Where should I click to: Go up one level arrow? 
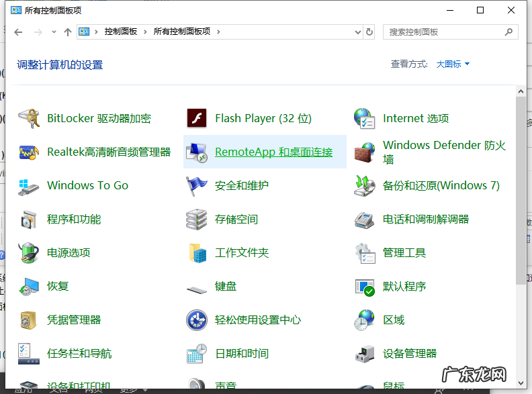tap(68, 32)
